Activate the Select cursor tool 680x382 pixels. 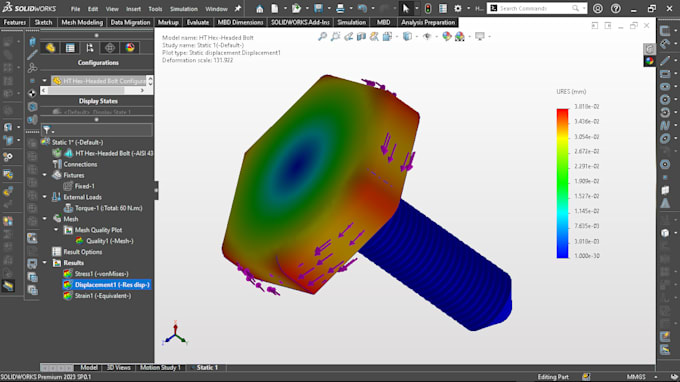[x=405, y=9]
